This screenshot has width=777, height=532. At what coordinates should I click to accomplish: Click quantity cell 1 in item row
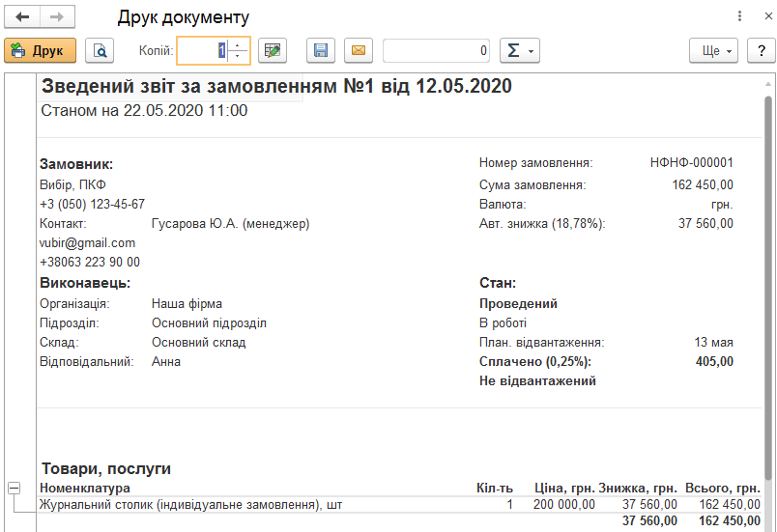509,505
